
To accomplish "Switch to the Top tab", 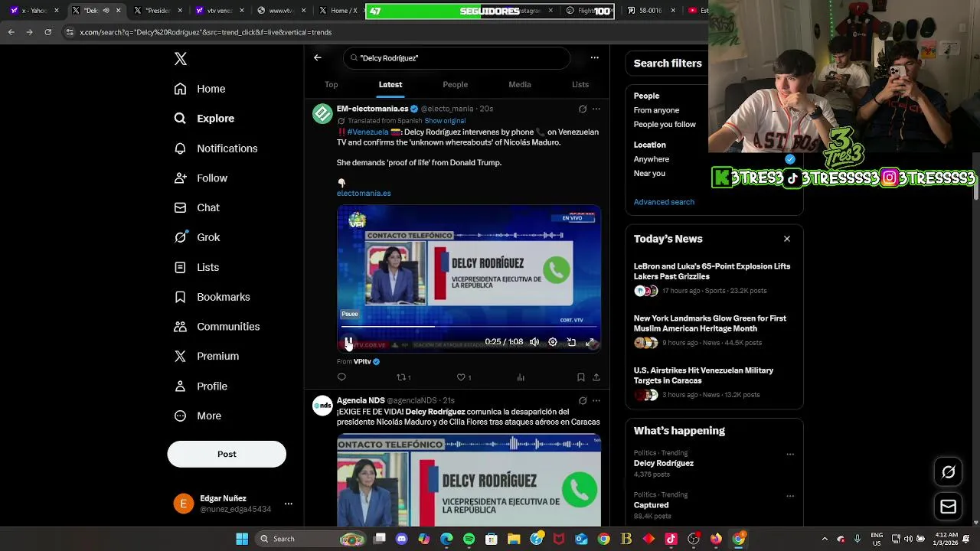I will 331,85.
